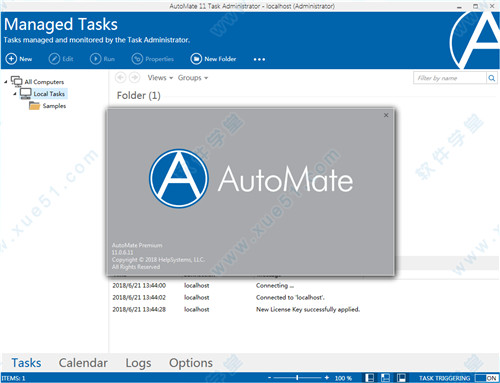Toggle the Task Triggering ON switch
The height and width of the screenshot is (383, 500).
[486, 378]
